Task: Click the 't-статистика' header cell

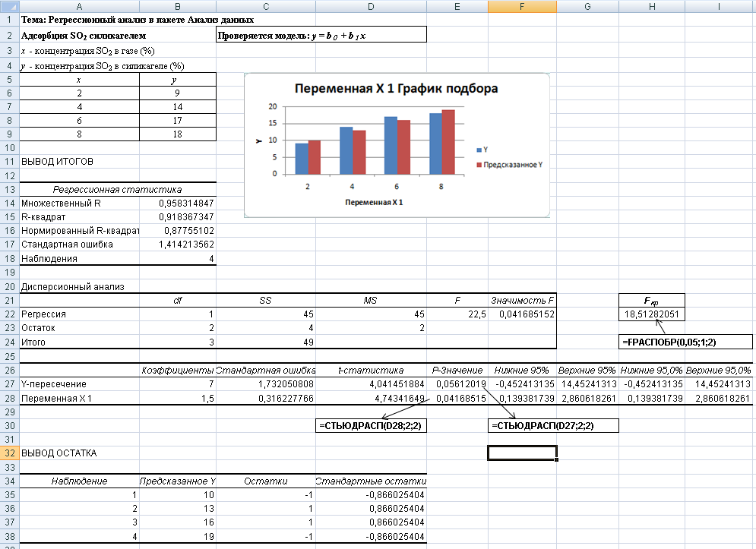Action: point(371,371)
